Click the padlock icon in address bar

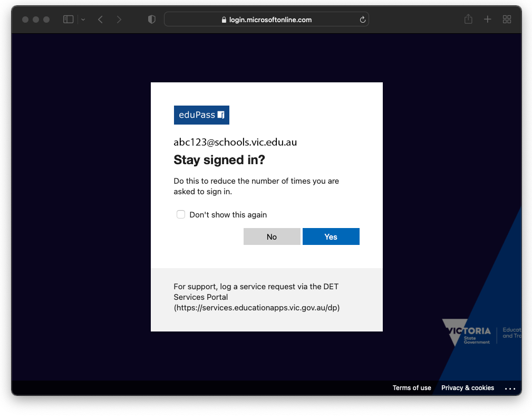[x=224, y=20]
